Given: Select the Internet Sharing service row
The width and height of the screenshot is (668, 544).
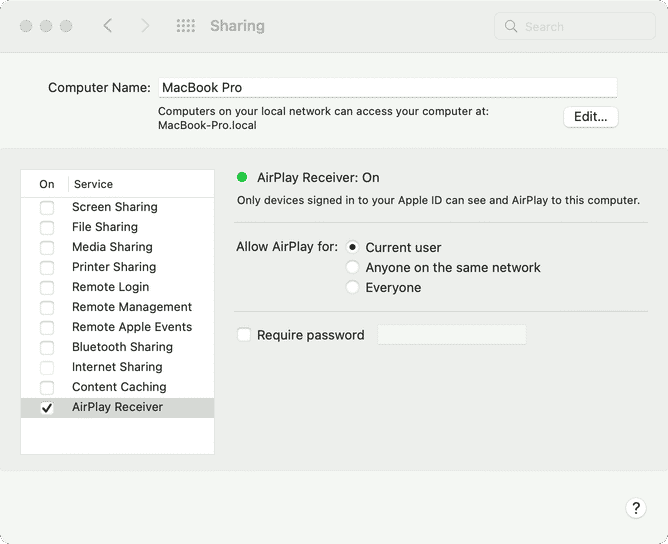Looking at the screenshot, I should (x=118, y=367).
